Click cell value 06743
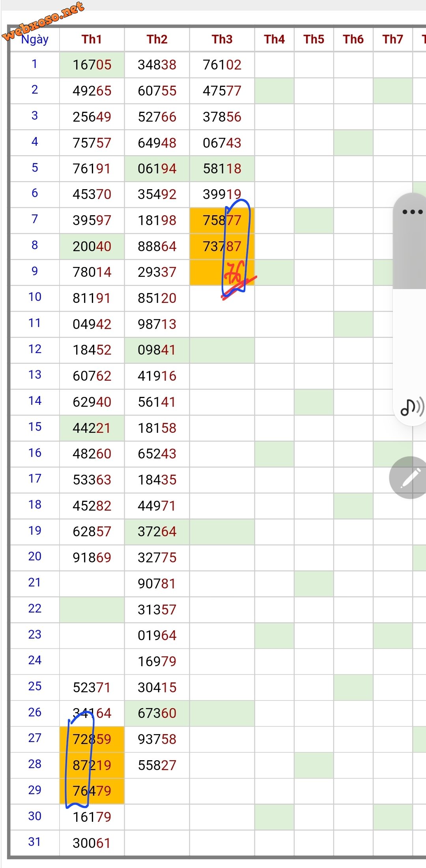Viewport: 426px width, 868px height. coord(222,143)
